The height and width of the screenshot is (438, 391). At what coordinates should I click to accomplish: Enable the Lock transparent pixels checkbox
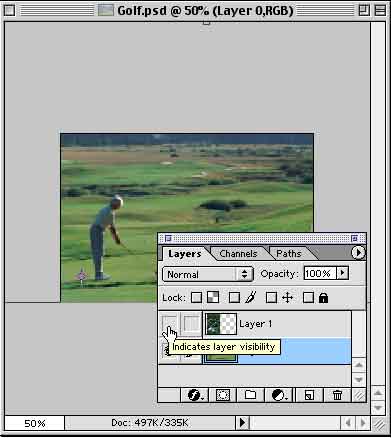196,297
